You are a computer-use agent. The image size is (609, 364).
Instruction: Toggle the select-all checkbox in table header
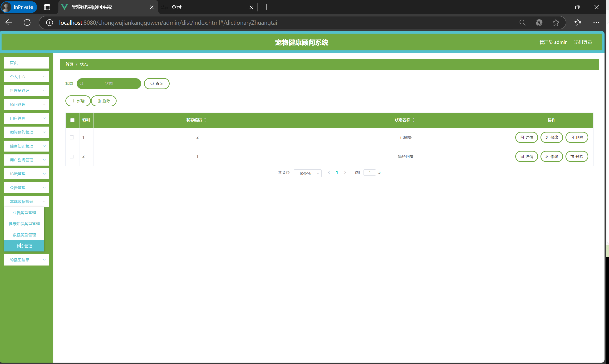72,120
